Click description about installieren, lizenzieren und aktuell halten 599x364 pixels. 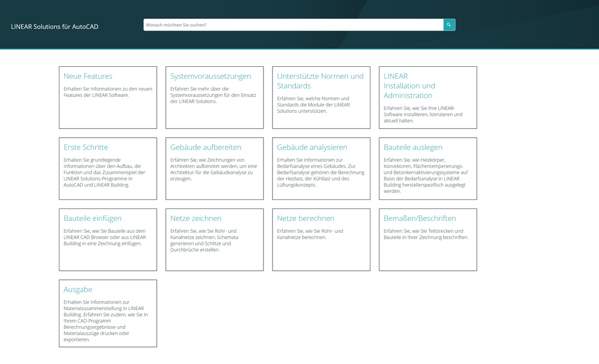click(423, 114)
